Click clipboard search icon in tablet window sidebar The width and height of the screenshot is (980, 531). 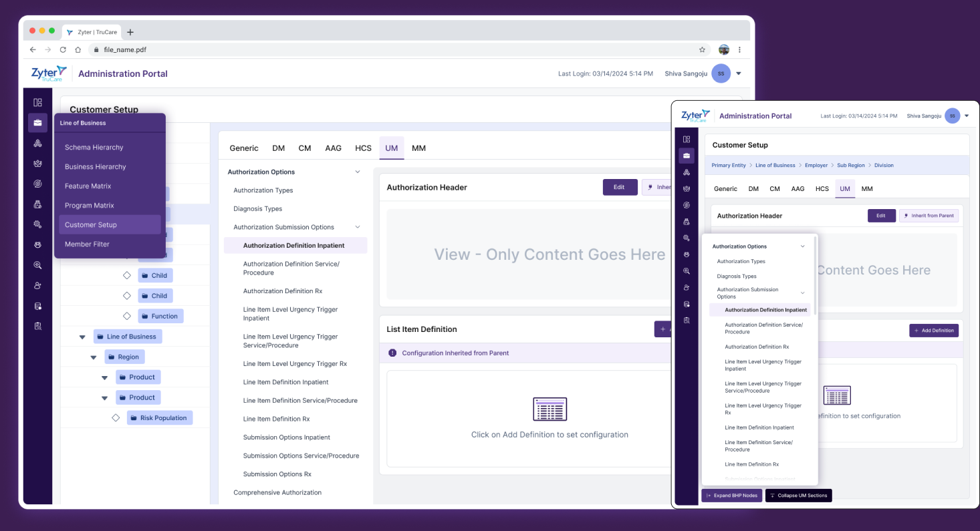pyautogui.click(x=686, y=321)
